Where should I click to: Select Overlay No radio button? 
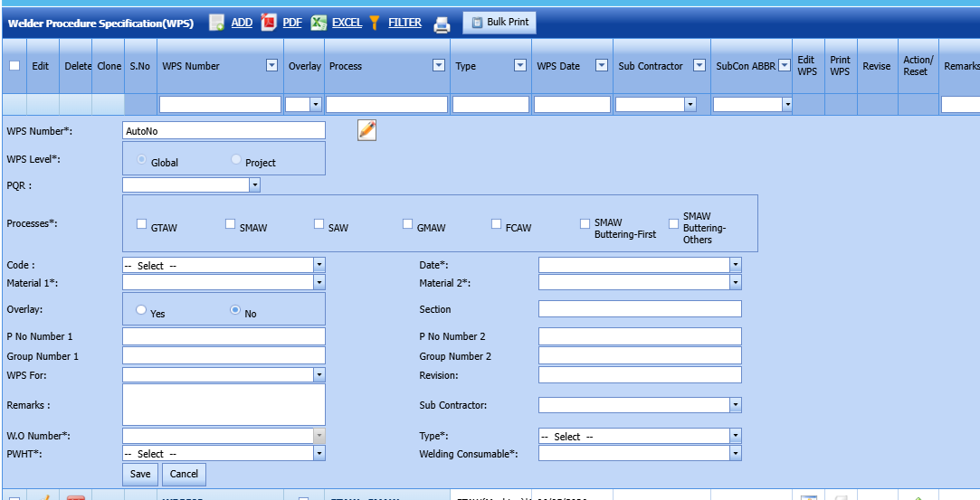point(235,309)
